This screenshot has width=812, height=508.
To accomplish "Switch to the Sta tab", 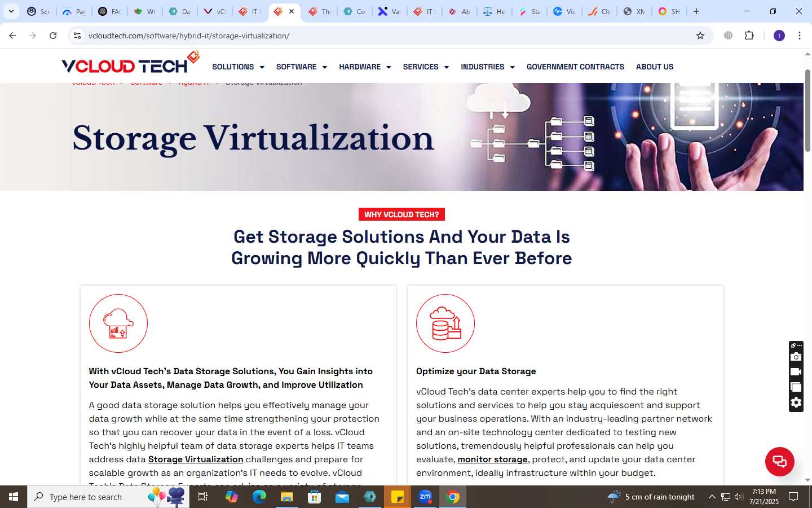I will [529, 11].
